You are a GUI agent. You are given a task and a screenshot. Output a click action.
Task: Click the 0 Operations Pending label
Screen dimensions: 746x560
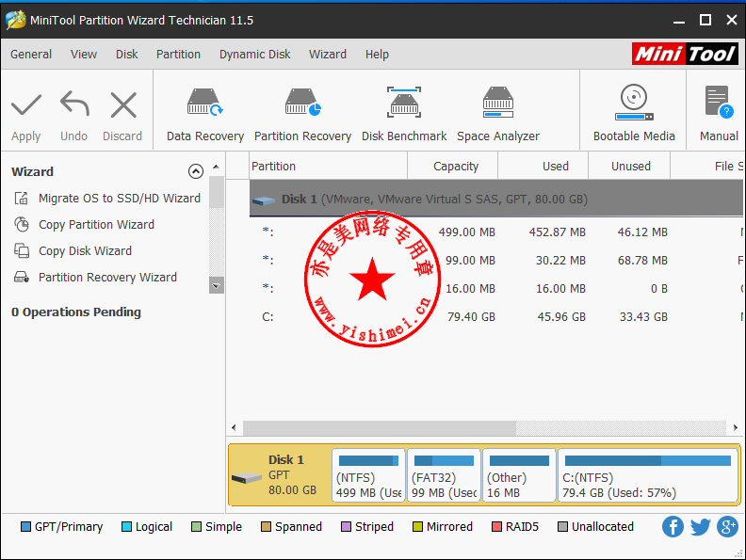[76, 312]
